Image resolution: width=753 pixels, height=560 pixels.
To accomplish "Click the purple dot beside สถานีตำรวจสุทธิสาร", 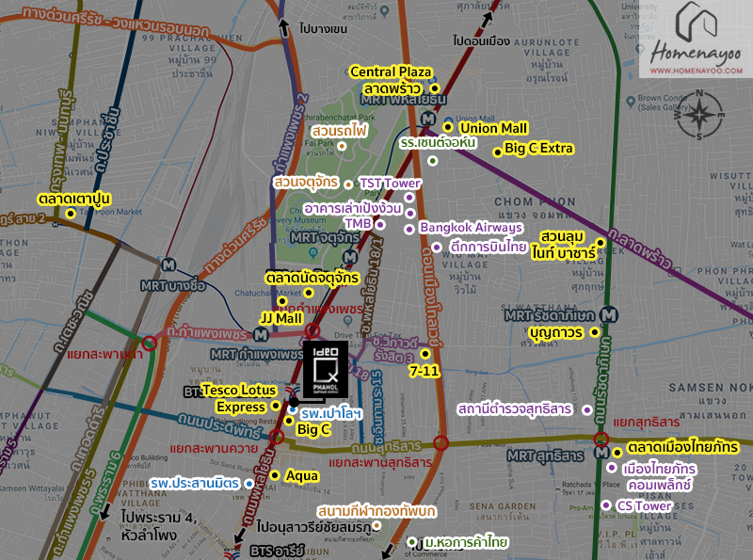I will [586, 409].
